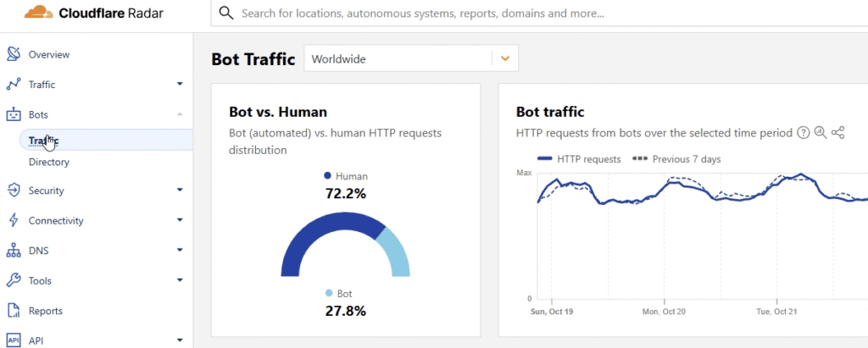Click the Cloudflare Radar cloud logo
Screen dimensions: 868x348
(x=39, y=12)
